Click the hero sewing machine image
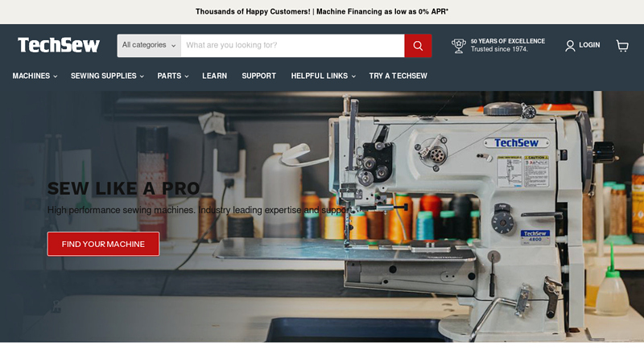644x362 pixels. coord(322,216)
